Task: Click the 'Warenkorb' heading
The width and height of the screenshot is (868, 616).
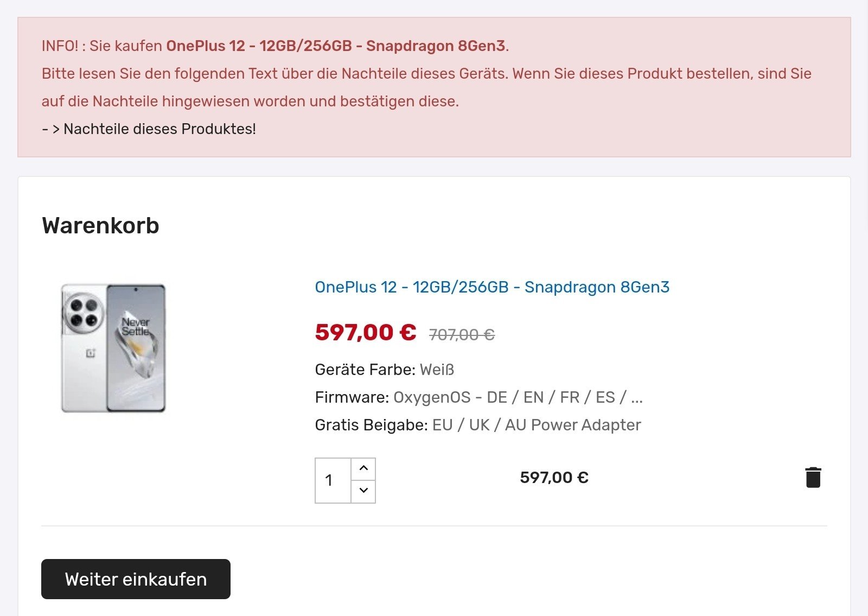Action: 100,226
